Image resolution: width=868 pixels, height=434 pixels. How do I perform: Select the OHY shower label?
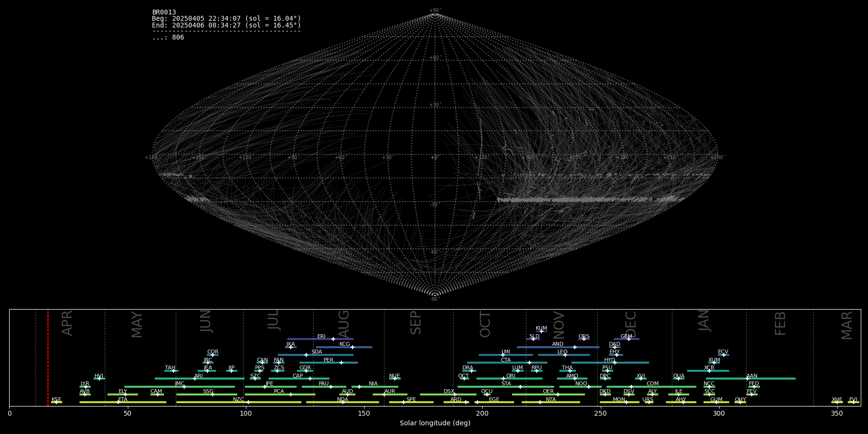coord(740,400)
